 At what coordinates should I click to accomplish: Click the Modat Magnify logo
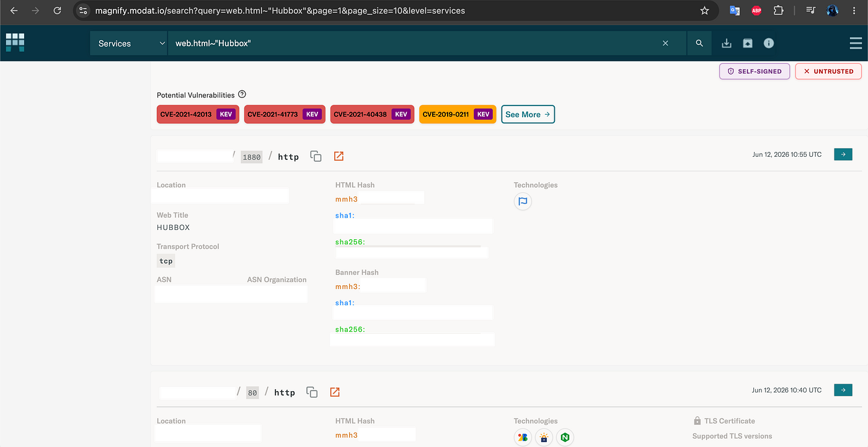point(15,42)
